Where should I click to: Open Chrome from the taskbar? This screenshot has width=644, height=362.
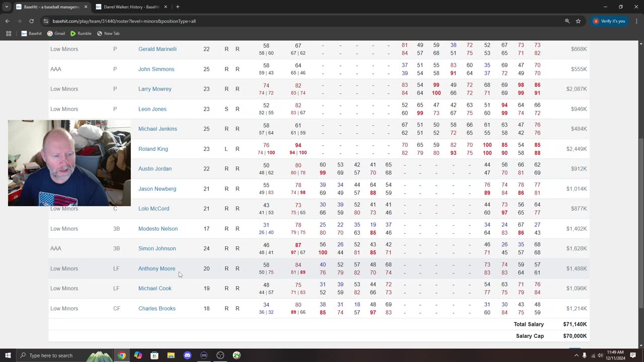(x=122, y=355)
